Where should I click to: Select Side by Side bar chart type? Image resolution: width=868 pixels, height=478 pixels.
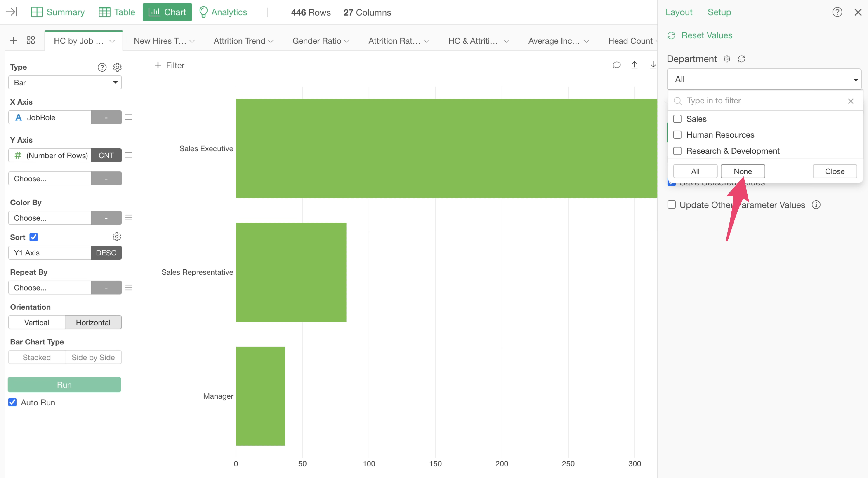click(x=93, y=357)
